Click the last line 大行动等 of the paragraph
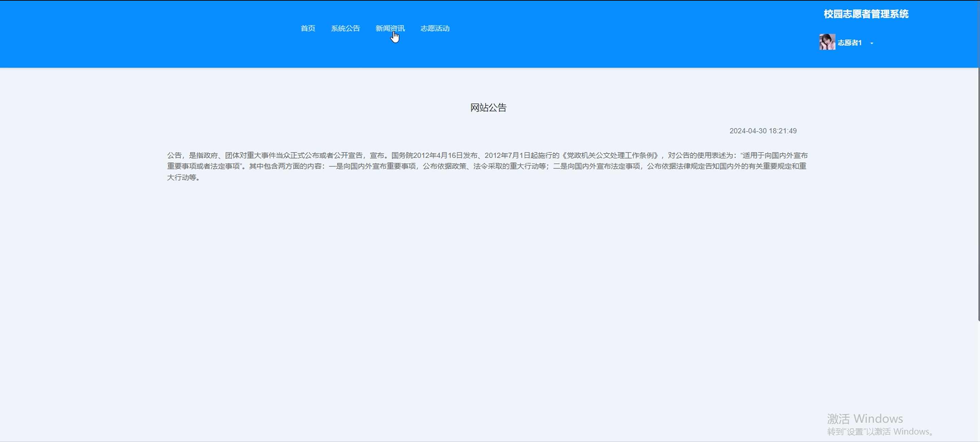The image size is (980, 442). 183,177
